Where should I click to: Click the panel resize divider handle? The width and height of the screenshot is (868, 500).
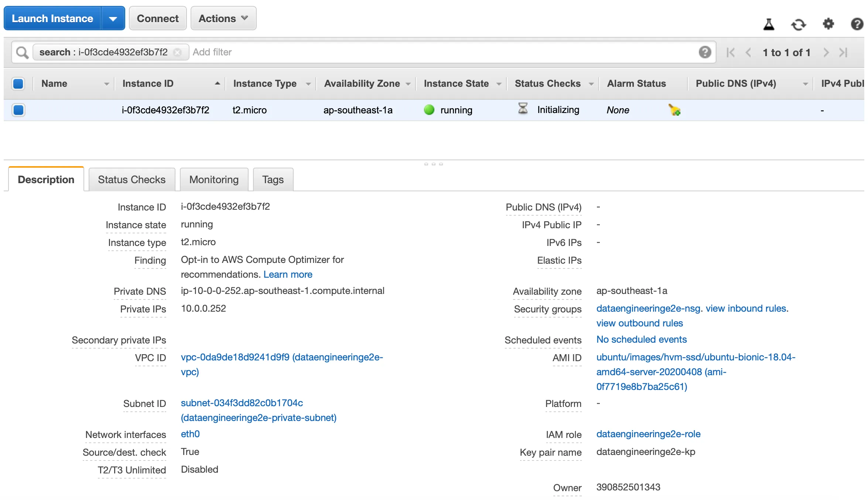coord(434,164)
